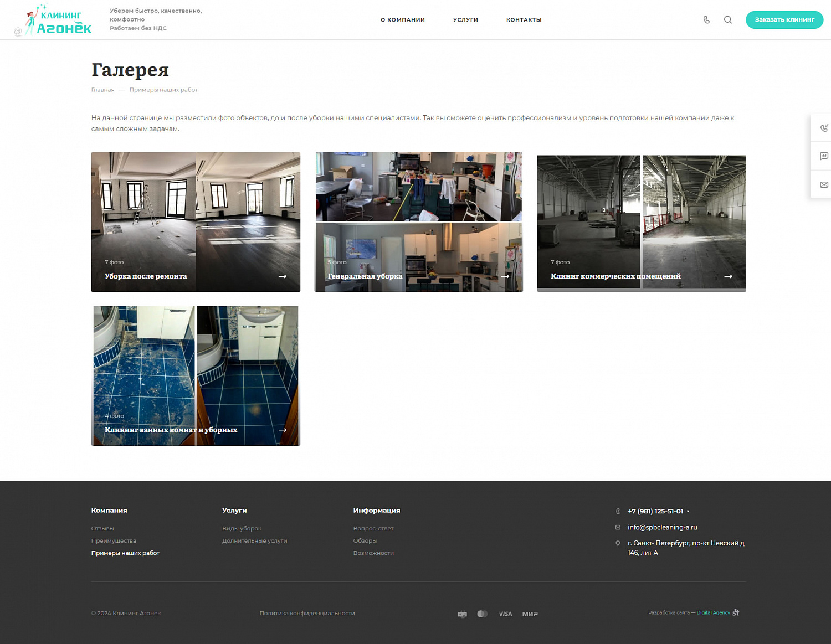Open the chat message icon on side panel
This screenshot has height=644, width=831.
click(x=824, y=156)
